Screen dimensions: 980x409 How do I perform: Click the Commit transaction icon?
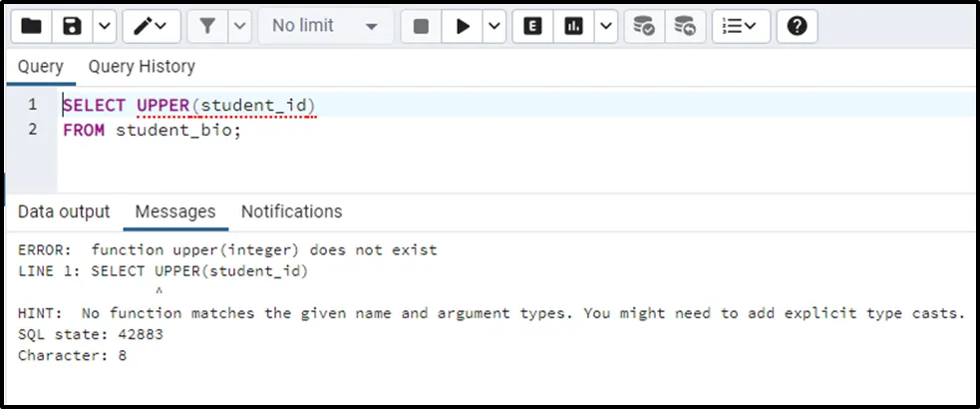645,27
